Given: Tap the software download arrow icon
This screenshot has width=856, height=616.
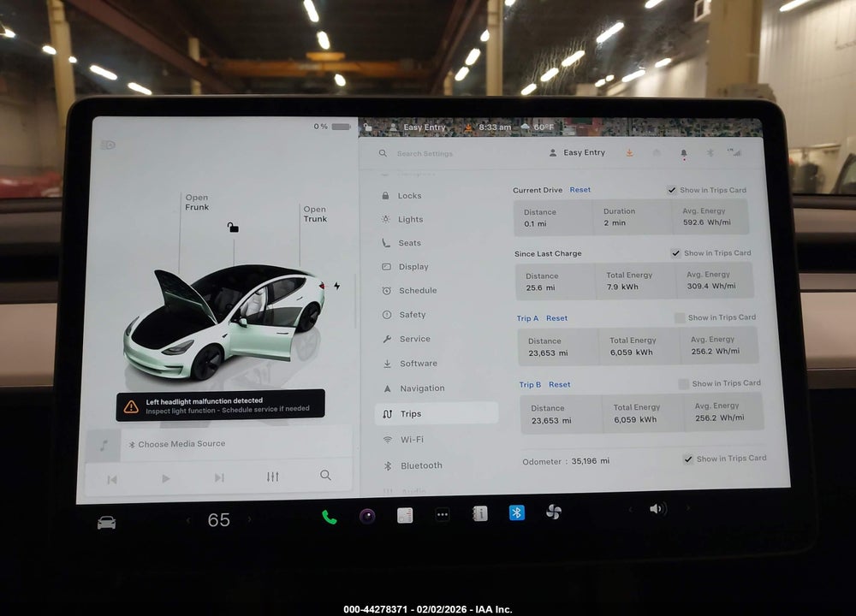Looking at the screenshot, I should [629, 153].
